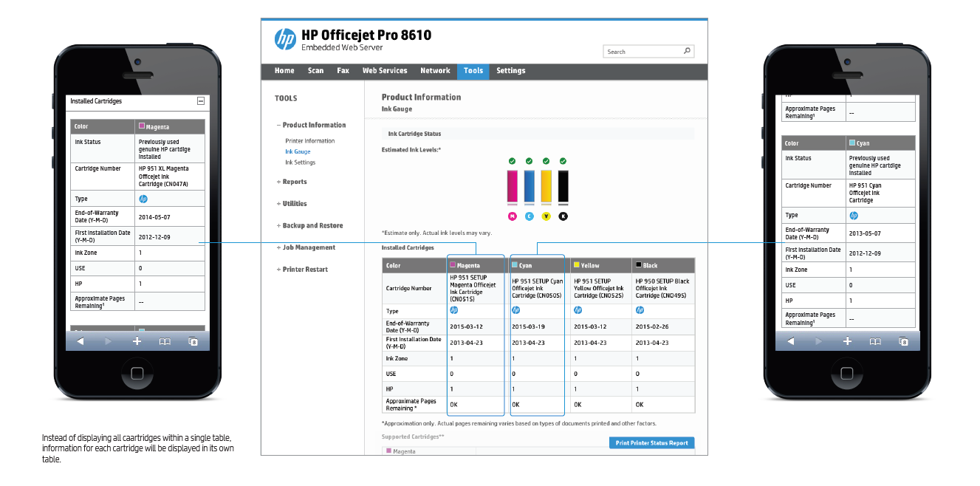Switch to the Scan tab
980x486 pixels.
316,71
